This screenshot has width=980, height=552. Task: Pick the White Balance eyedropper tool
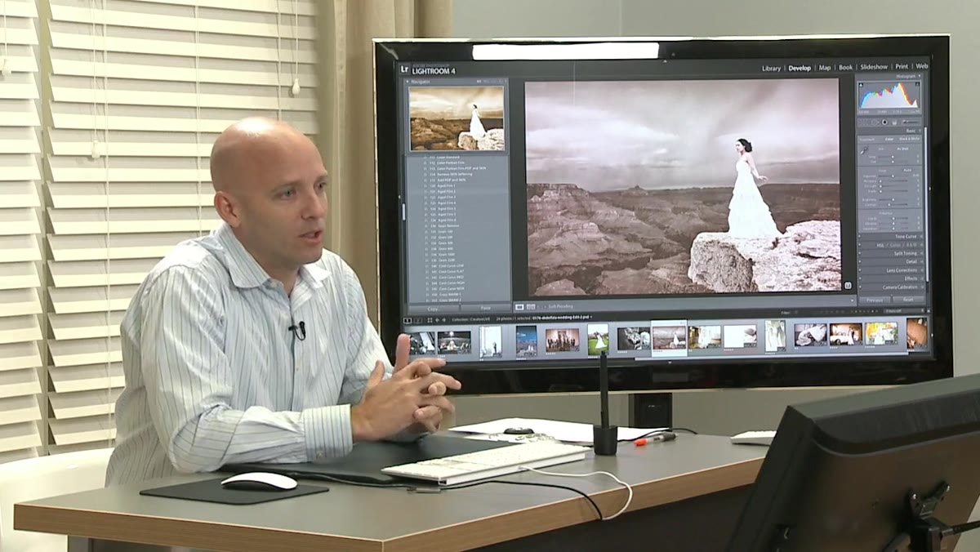[x=865, y=150]
